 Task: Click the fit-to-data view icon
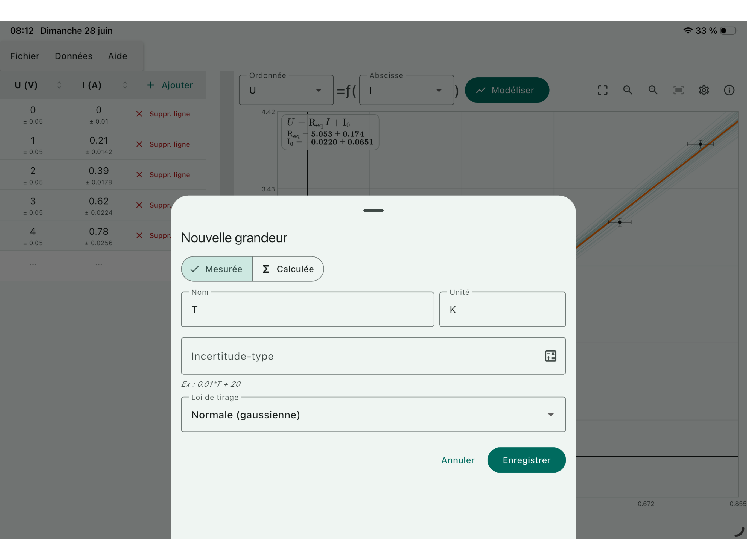pyautogui.click(x=678, y=90)
